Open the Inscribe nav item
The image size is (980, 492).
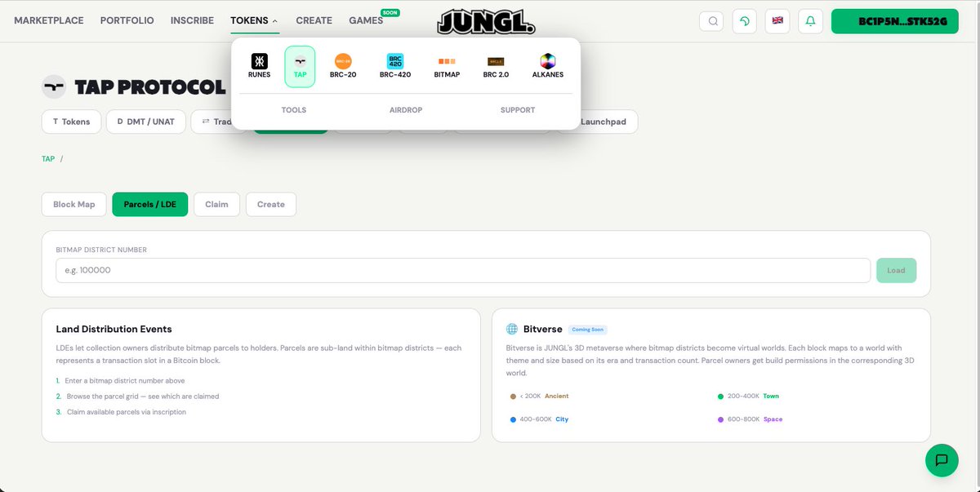(192, 20)
